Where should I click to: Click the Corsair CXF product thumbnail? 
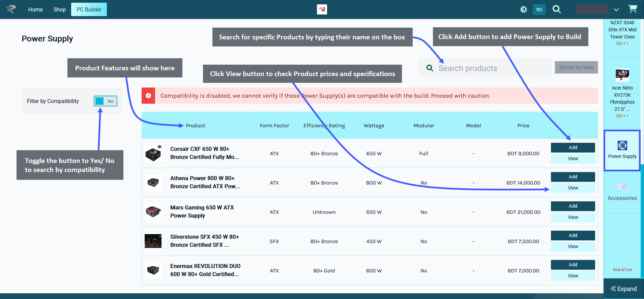153,153
